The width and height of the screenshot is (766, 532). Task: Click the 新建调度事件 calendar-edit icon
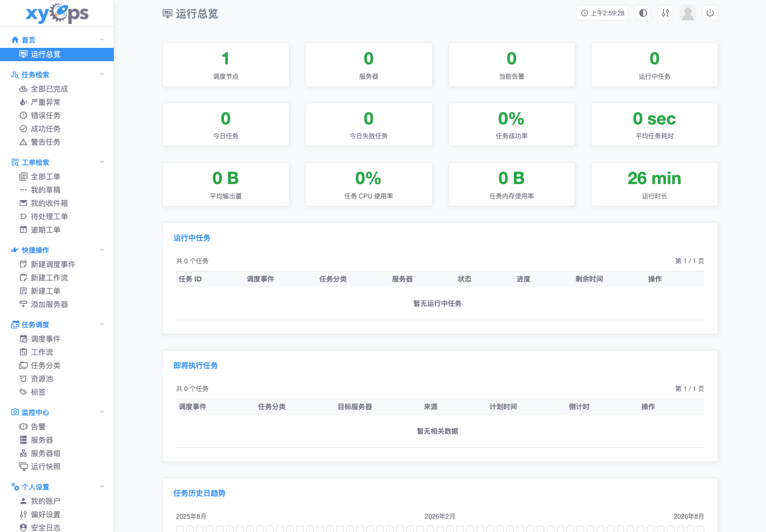click(x=23, y=264)
